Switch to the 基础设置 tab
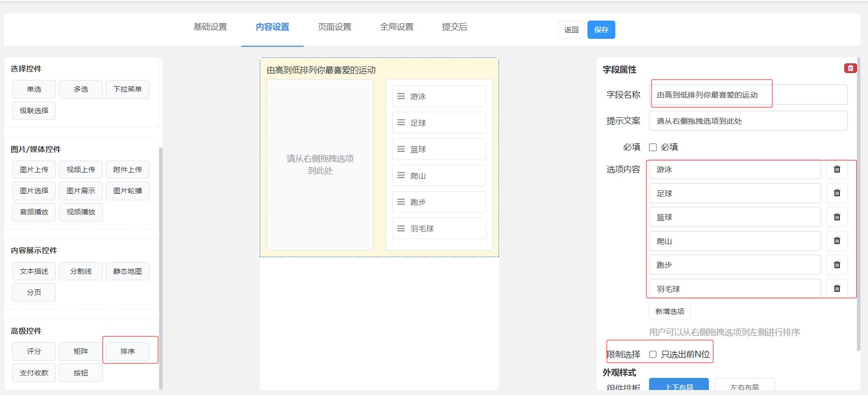868x395 pixels. (210, 27)
